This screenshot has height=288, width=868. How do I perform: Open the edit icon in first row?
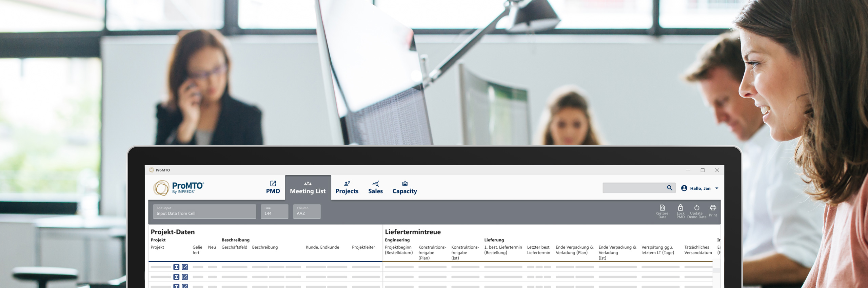[185, 267]
